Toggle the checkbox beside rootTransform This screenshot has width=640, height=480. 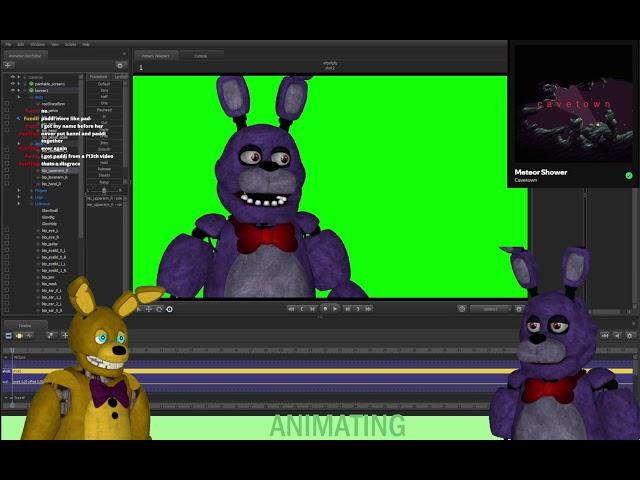(x=7, y=104)
